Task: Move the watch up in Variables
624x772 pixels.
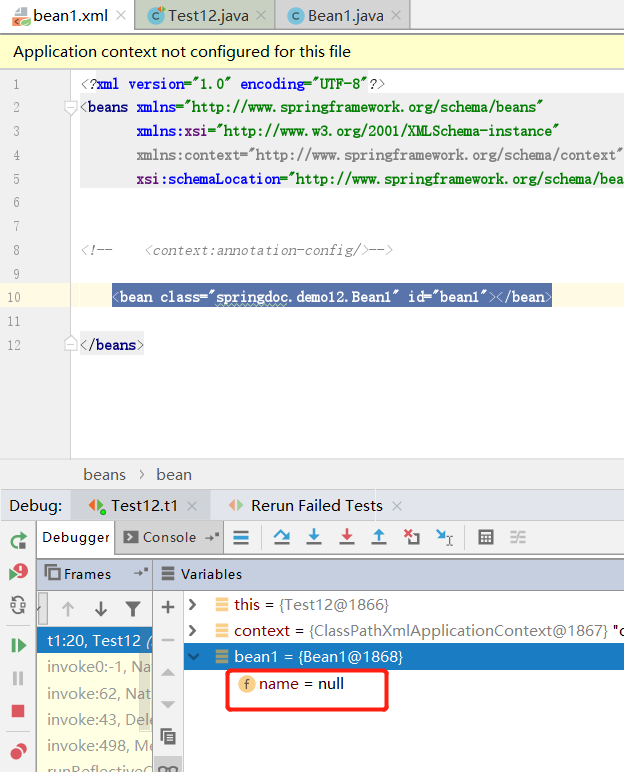Action: pos(168,673)
